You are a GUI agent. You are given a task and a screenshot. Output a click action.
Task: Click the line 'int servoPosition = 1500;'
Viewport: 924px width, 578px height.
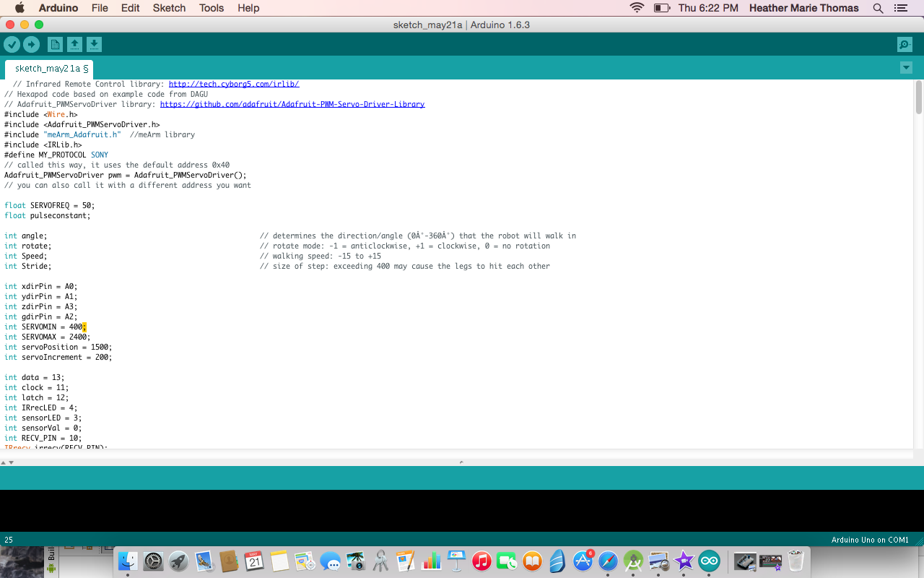click(58, 347)
